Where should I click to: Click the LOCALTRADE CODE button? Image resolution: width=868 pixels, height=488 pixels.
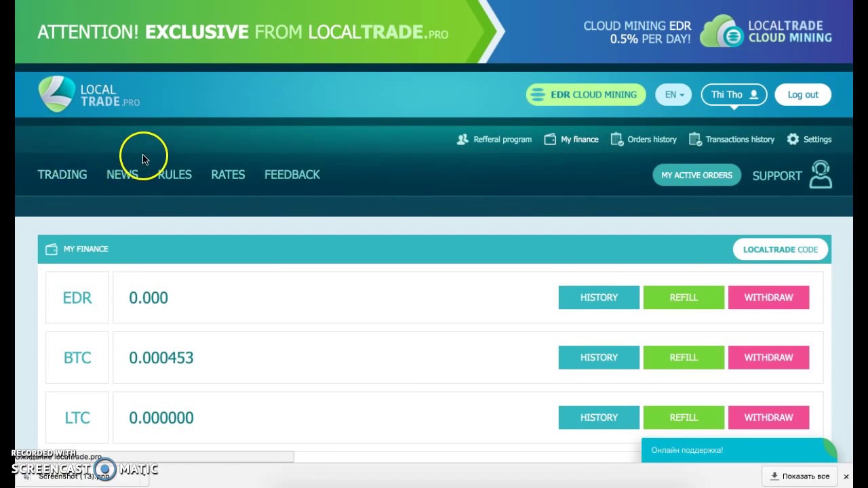(x=781, y=249)
